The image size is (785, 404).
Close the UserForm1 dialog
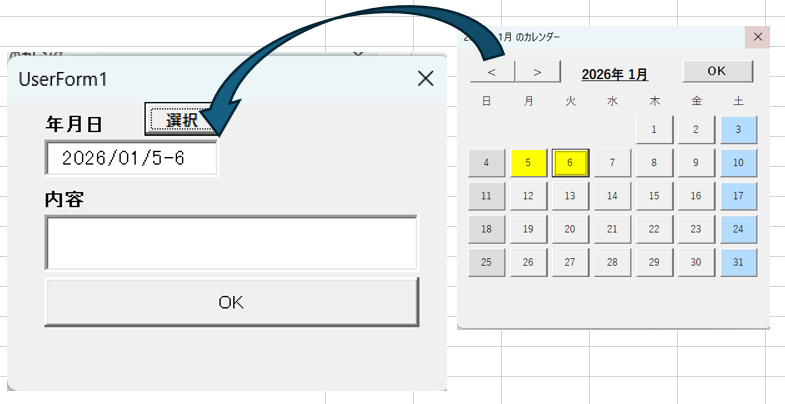pos(426,79)
